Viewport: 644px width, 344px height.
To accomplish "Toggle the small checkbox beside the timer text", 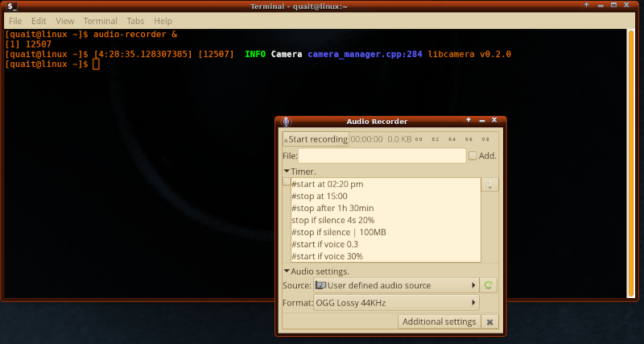I will [287, 182].
